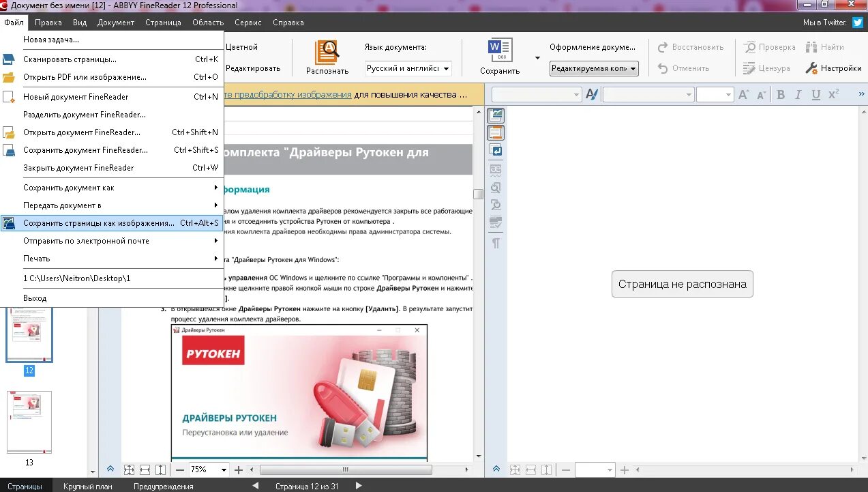Collapse the text panel with double chevron

coord(496,469)
